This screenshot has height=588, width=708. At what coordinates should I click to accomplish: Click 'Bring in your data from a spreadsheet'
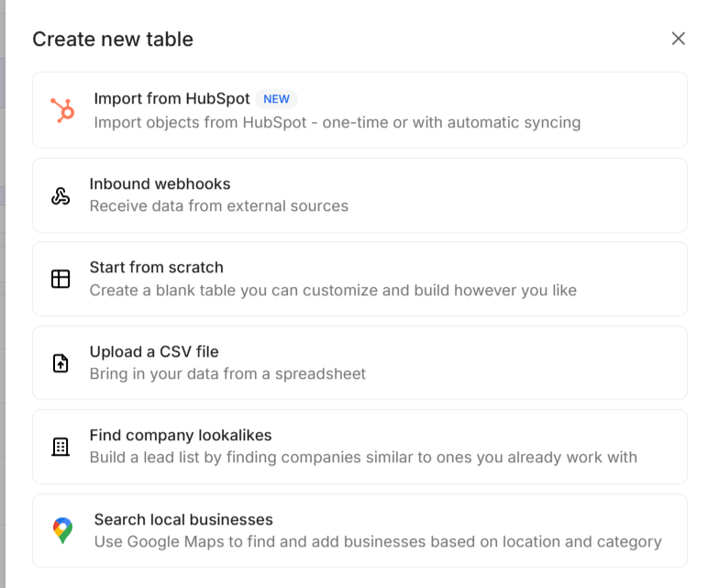pyautogui.click(x=227, y=374)
